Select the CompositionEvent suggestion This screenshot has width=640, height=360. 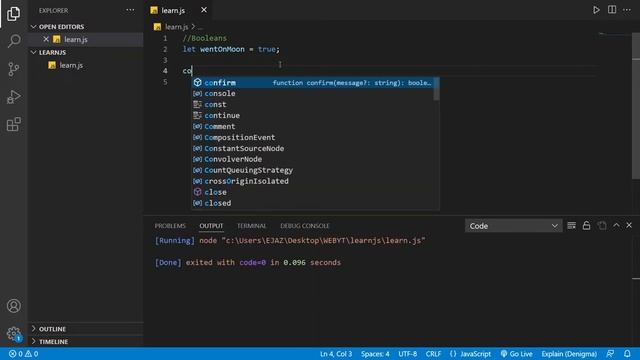pos(313,138)
